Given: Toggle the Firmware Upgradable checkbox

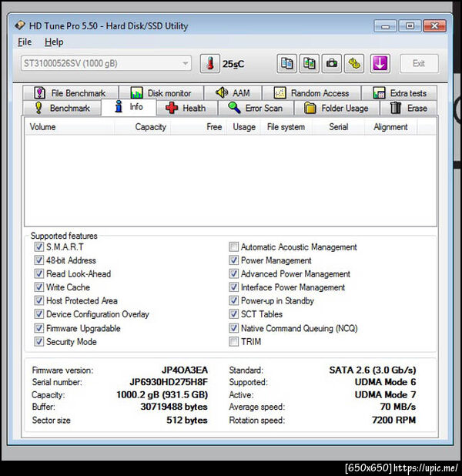Looking at the screenshot, I should 38,328.
